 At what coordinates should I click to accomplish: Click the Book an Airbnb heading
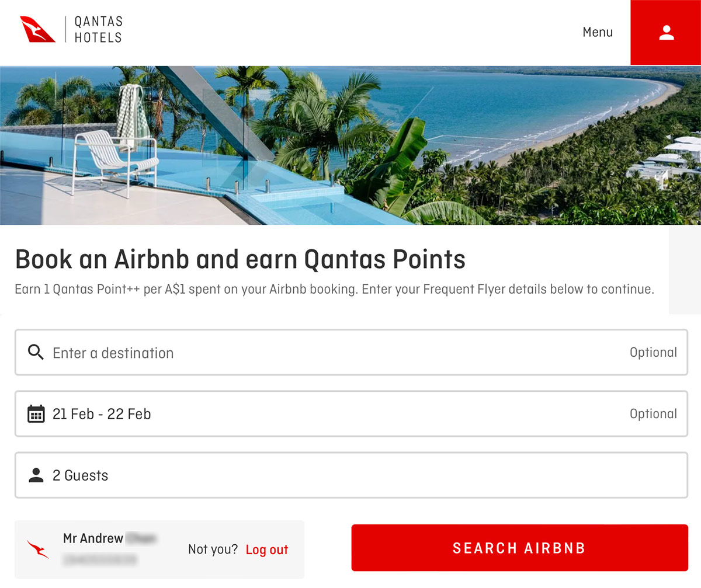point(240,259)
